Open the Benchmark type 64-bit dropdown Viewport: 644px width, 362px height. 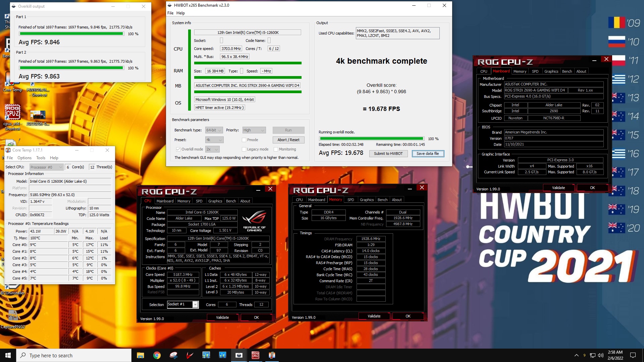point(214,130)
